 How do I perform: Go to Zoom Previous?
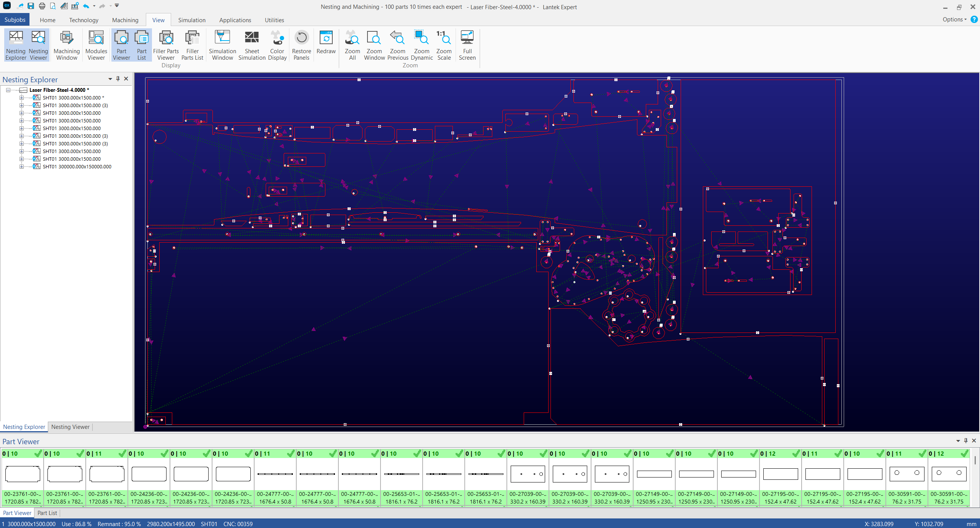tap(397, 45)
